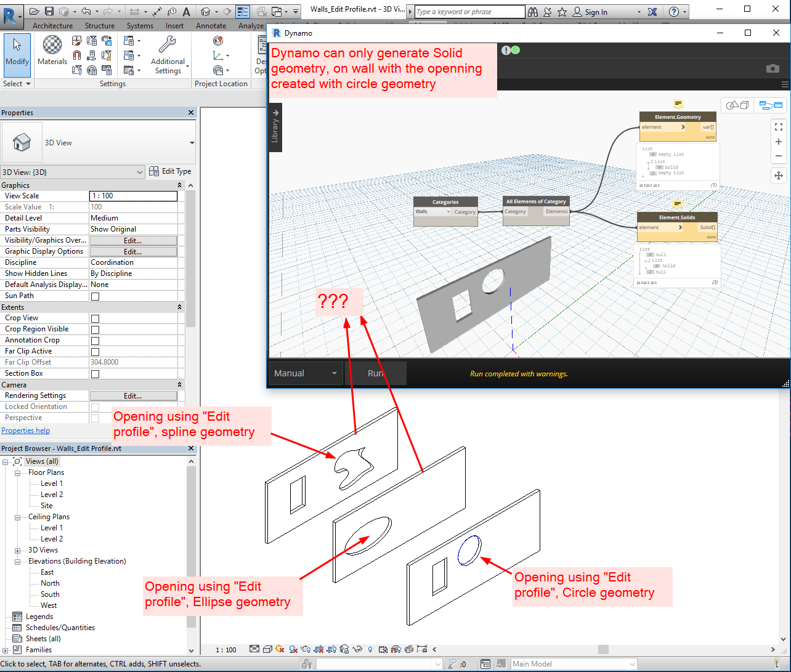
Task: Save the project with the floppy disk icon
Action: pyautogui.click(x=50, y=12)
